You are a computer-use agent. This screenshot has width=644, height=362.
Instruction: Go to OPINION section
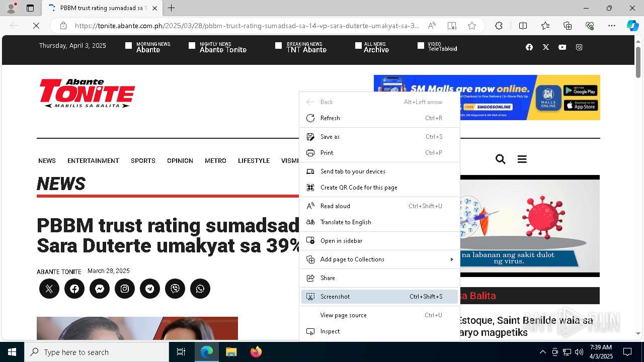pos(180,161)
